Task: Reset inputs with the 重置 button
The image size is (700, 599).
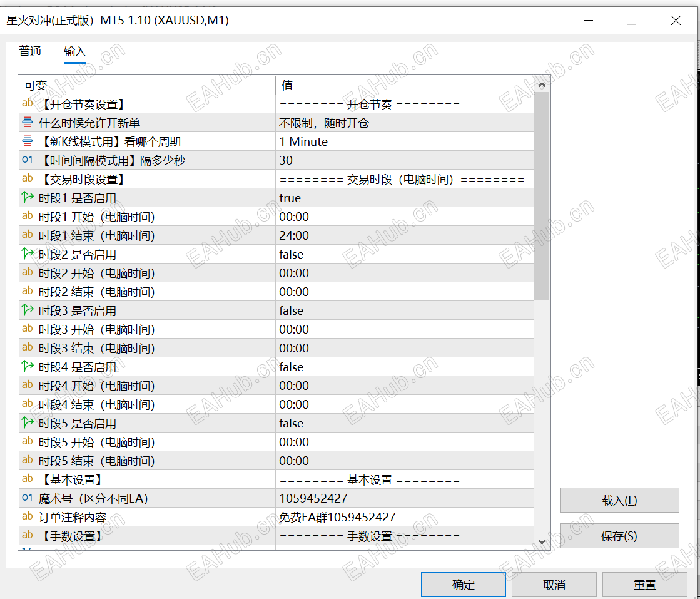Action: (x=644, y=584)
